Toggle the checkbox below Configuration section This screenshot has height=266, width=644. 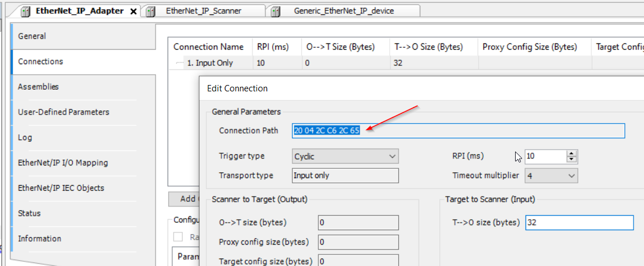point(178,237)
